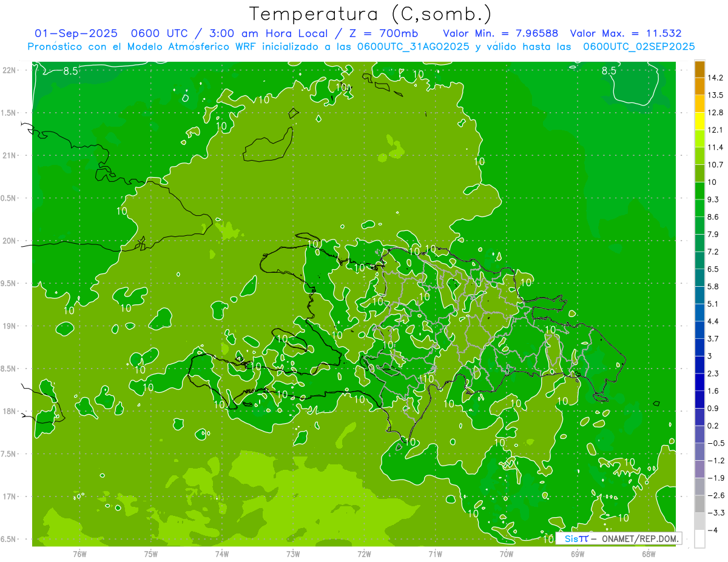The image size is (728, 562).
Task: Click the '20N' latitude axis label
Action: click(x=8, y=241)
